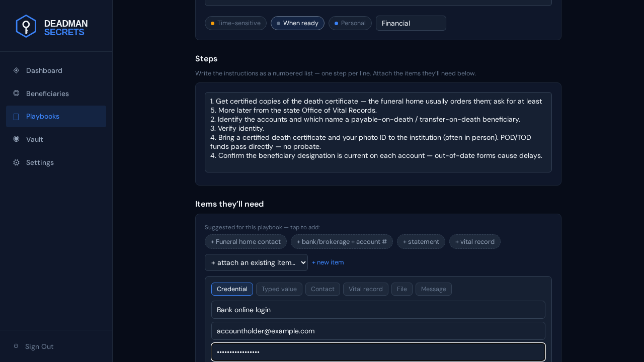Expand the attach an existing item dropdown

pos(256,262)
